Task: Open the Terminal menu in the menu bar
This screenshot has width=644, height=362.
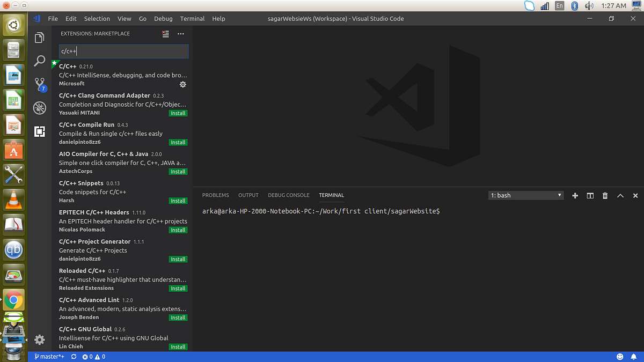Action: click(x=192, y=18)
